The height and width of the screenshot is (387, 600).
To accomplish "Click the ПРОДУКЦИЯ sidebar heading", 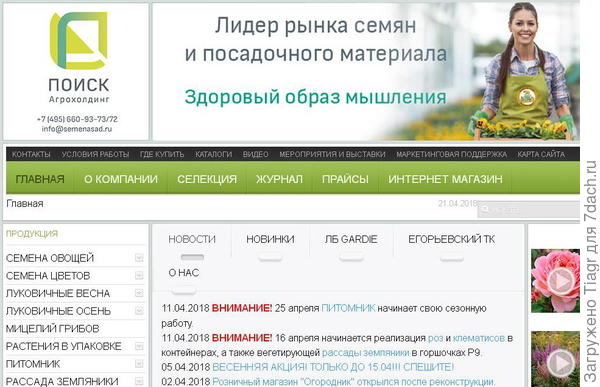I will [32, 234].
